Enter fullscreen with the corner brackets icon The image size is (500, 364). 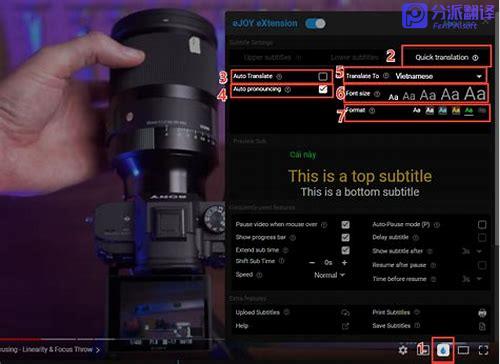[x=483, y=350]
